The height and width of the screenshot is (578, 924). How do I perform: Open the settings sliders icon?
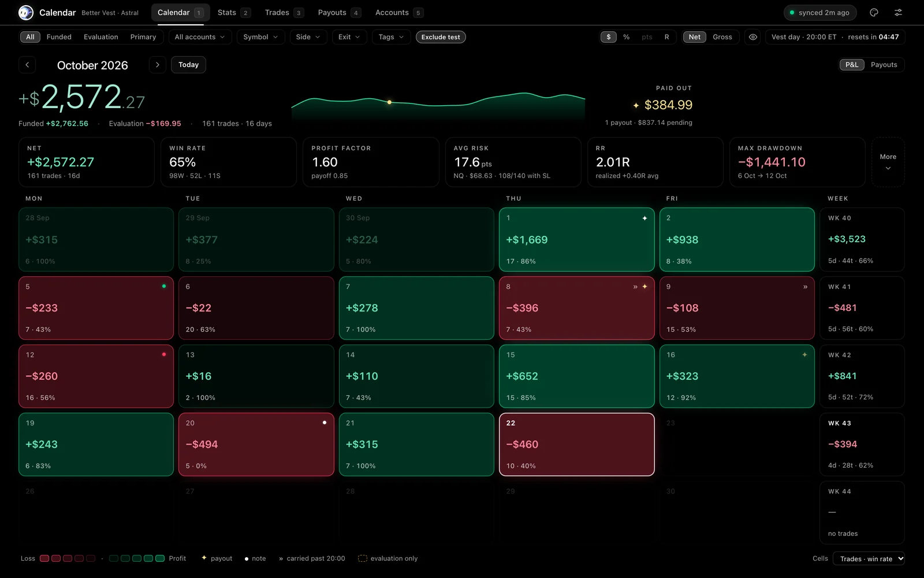(x=898, y=12)
